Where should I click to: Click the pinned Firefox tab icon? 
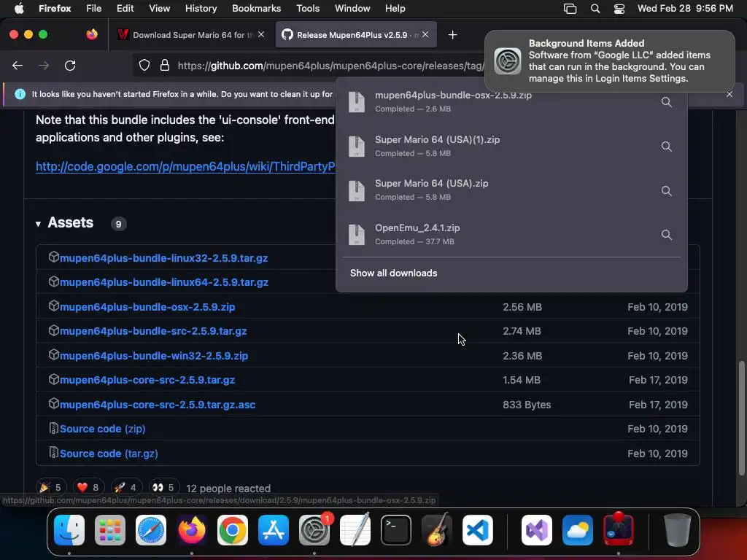[92, 34]
